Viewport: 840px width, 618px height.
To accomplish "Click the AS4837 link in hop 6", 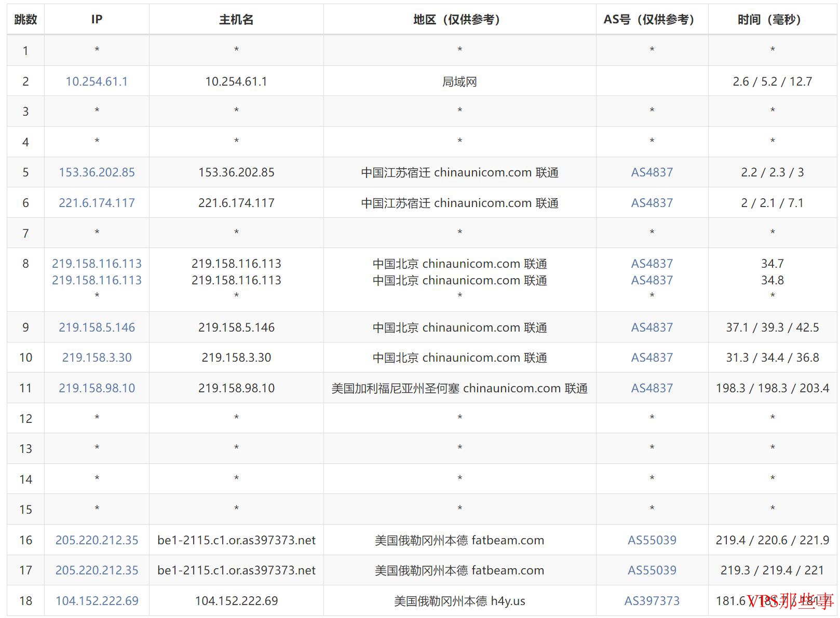I will [x=652, y=203].
